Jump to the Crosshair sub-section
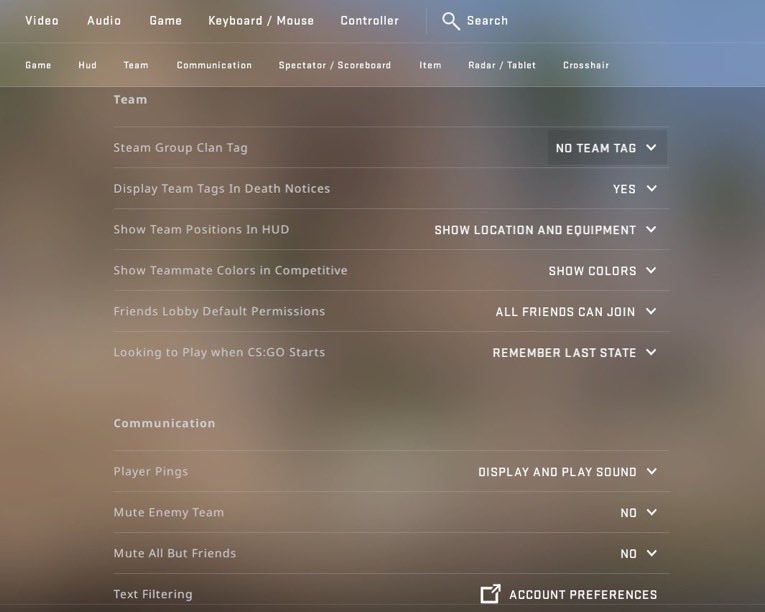The width and height of the screenshot is (765, 612). point(586,65)
